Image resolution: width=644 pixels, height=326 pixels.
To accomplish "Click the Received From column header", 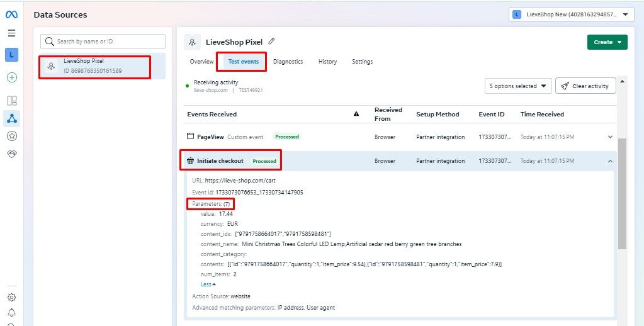I will tap(388, 114).
